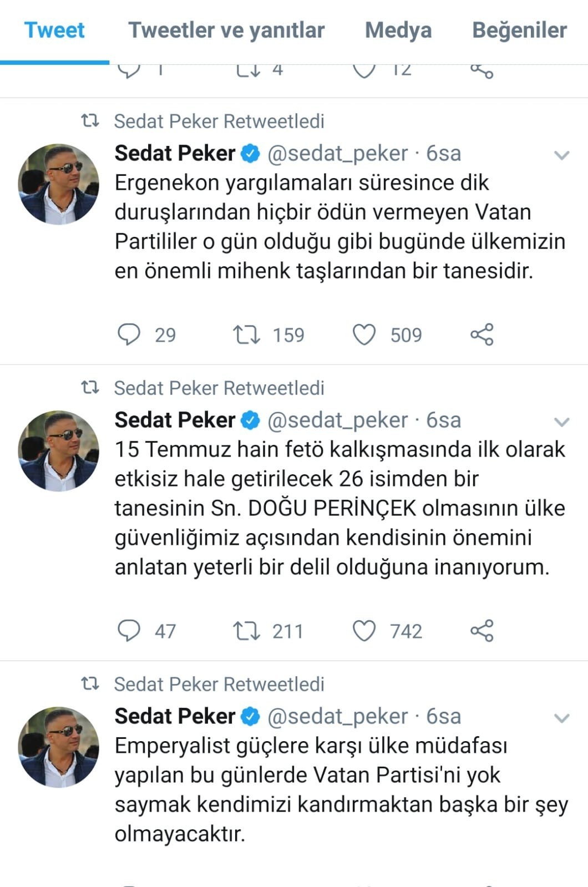Tap avatar beside Emperyalist güçlere tweet
The height and width of the screenshot is (887, 588).
(x=59, y=747)
